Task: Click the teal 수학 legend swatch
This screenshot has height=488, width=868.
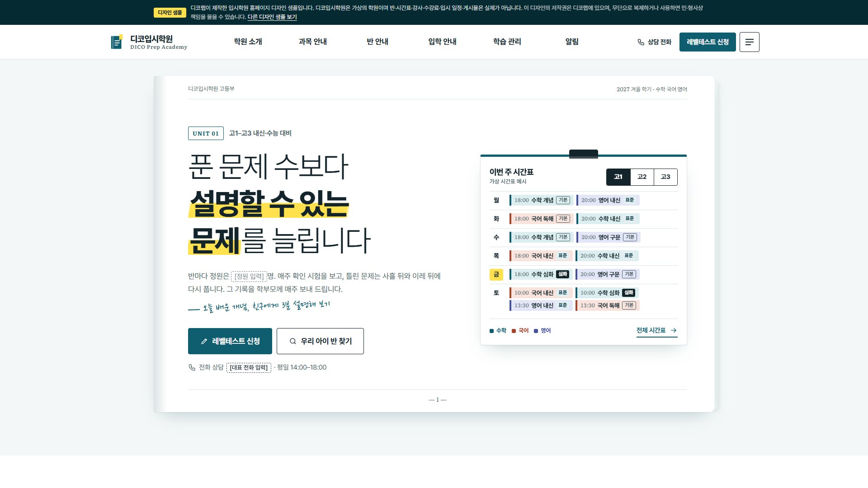Action: click(491, 331)
